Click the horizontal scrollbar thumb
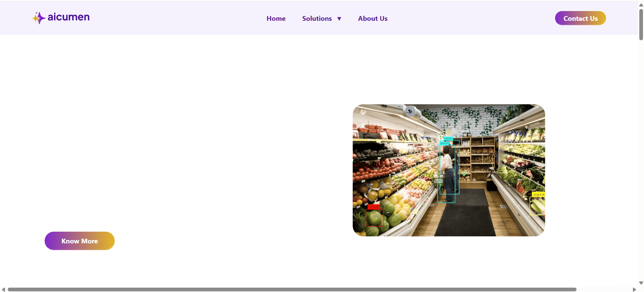 292,289
